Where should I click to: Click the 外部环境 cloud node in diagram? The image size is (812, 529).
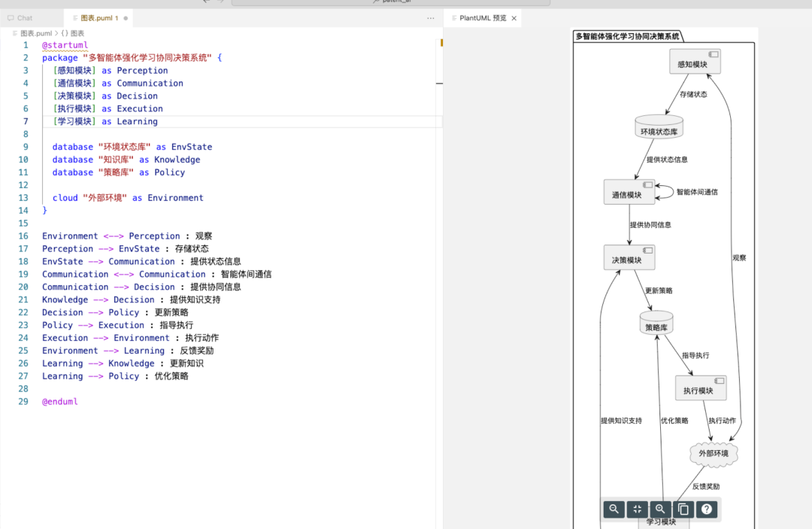[x=714, y=454]
